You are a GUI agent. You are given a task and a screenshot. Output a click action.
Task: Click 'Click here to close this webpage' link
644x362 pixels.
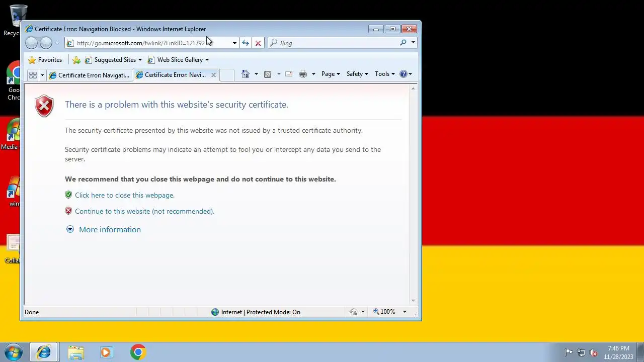pos(125,195)
